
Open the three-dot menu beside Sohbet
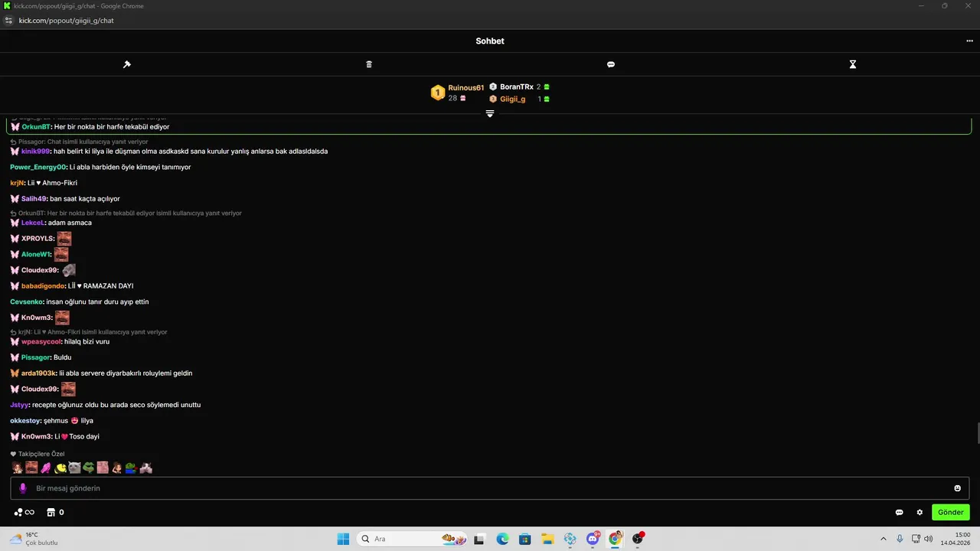coord(969,41)
